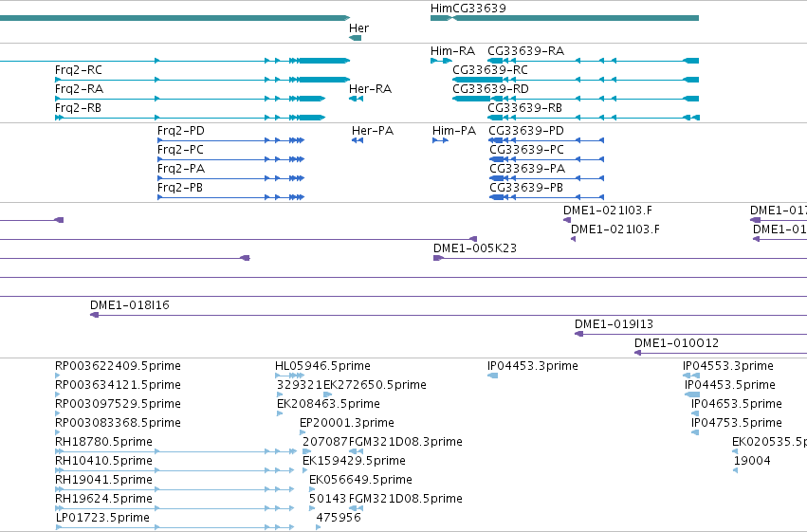
Task: Click the RH10410.5prime EST label
Action: 103,461
